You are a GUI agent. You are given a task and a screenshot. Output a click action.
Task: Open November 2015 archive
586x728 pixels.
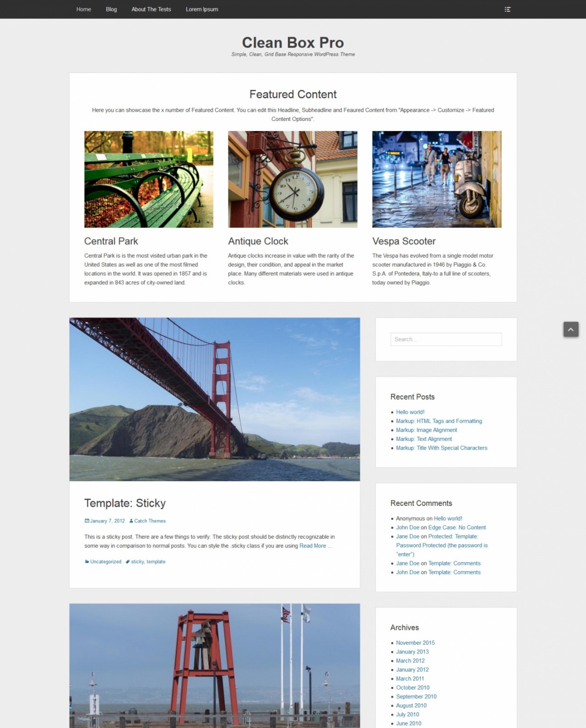(x=415, y=642)
